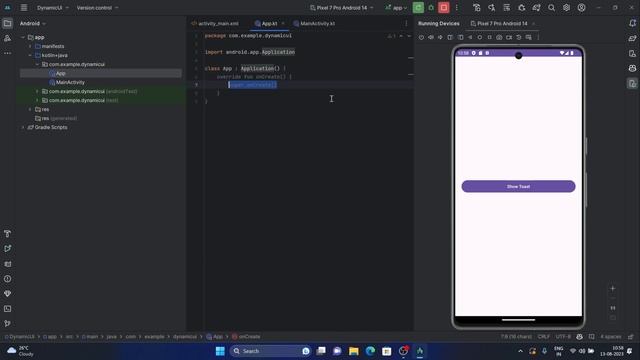Image resolution: width=640 pixels, height=360 pixels.
Task: Open Running Devices toolbar overflow menu
Action: tap(538, 37)
